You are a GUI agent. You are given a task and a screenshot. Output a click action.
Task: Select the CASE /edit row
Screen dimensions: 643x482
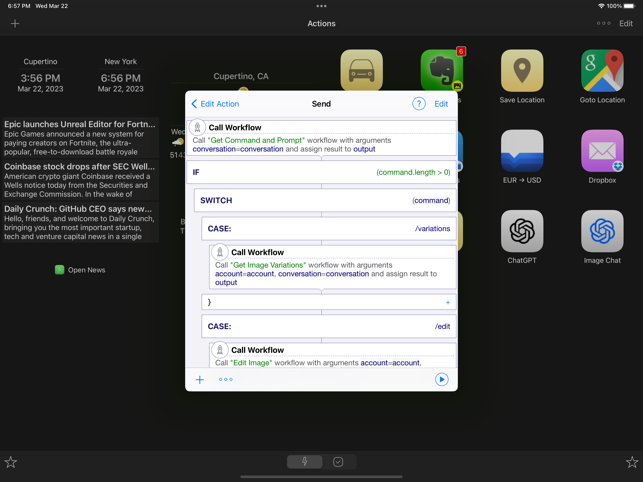[x=328, y=326]
